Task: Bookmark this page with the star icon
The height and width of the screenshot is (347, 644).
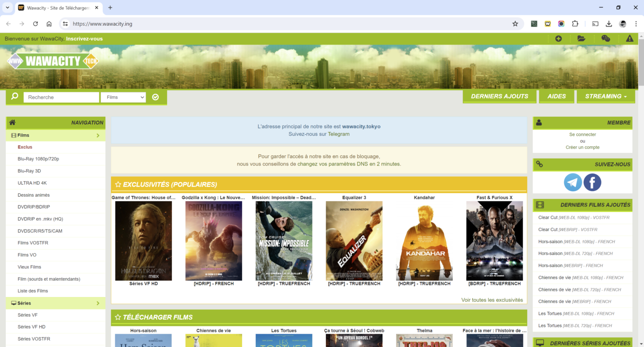Action: (515, 24)
